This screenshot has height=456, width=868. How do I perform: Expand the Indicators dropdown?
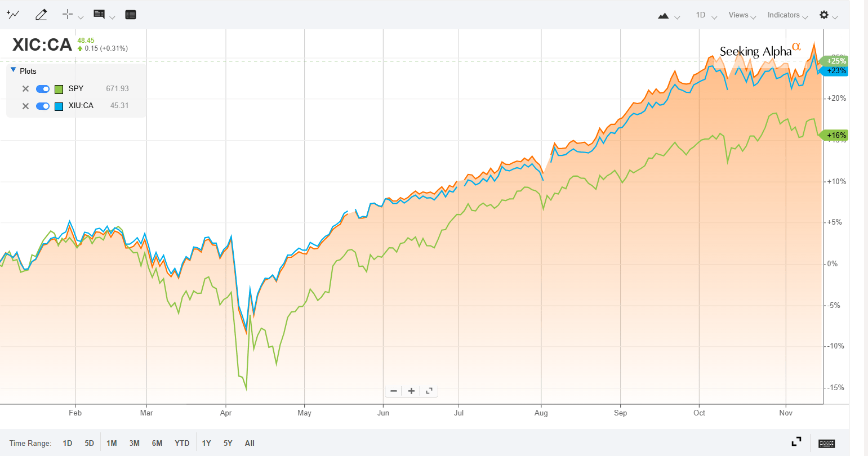[784, 15]
